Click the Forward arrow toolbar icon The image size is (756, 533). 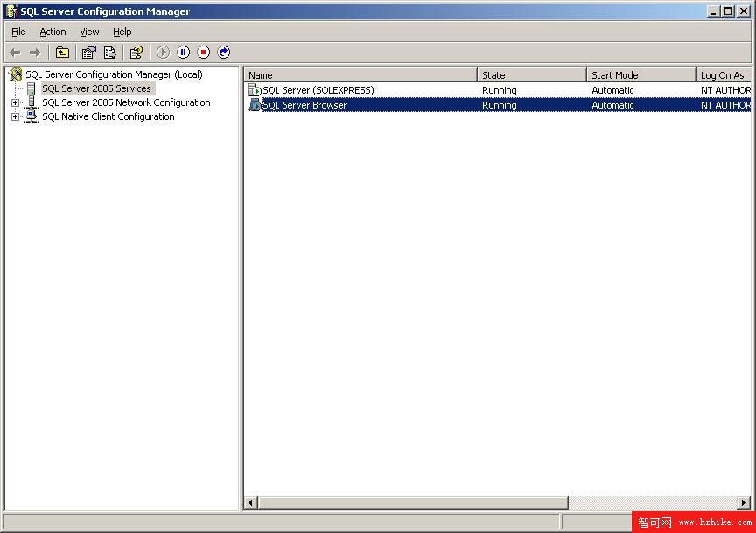(x=35, y=53)
